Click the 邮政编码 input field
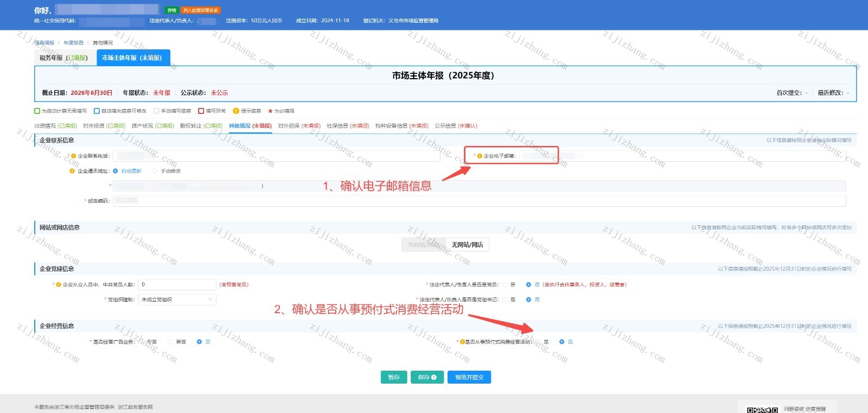 [x=480, y=201]
